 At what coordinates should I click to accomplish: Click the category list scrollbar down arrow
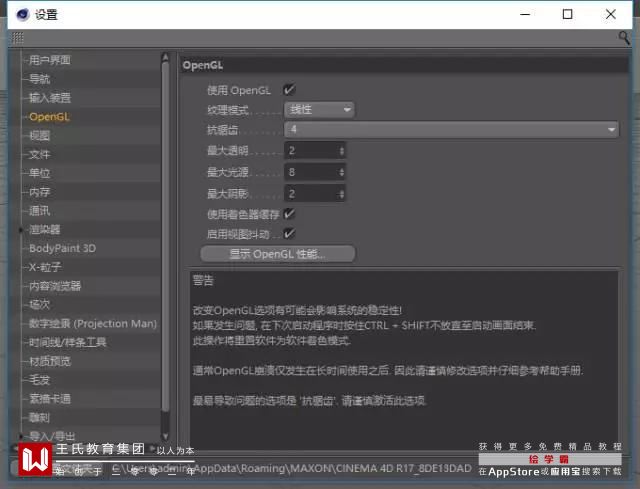click(165, 436)
